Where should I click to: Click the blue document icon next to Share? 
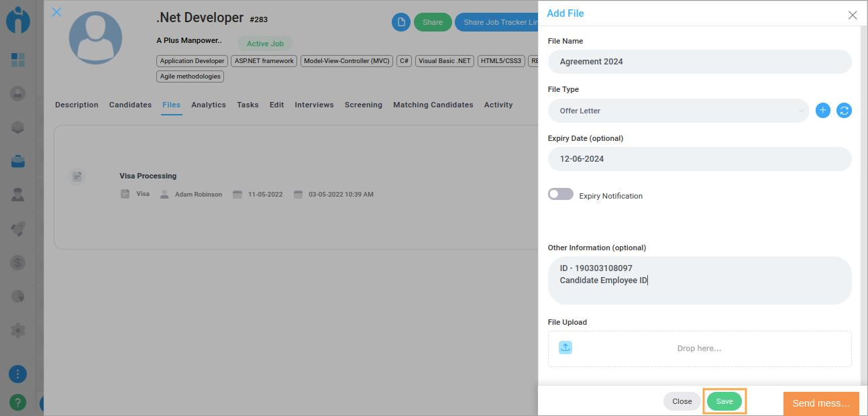[401, 22]
